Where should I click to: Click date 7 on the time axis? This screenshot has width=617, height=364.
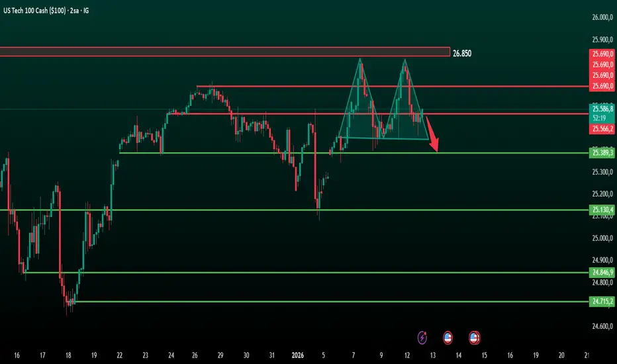pos(354,355)
